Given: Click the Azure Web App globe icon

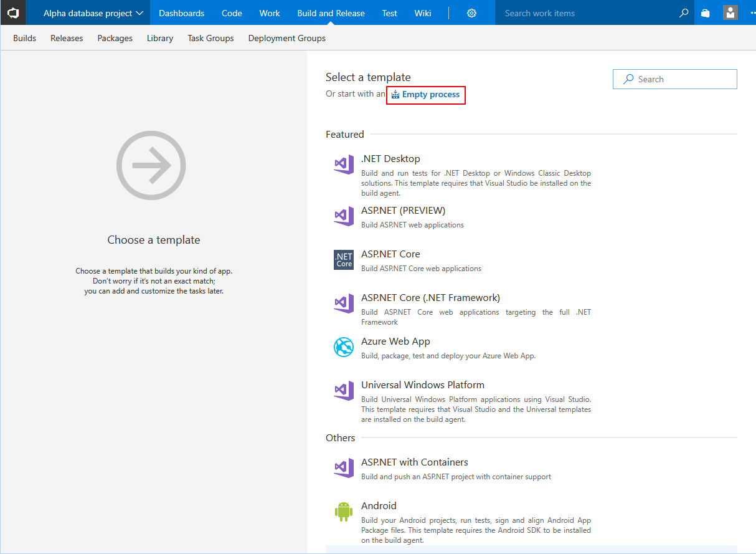Looking at the screenshot, I should tap(344, 346).
